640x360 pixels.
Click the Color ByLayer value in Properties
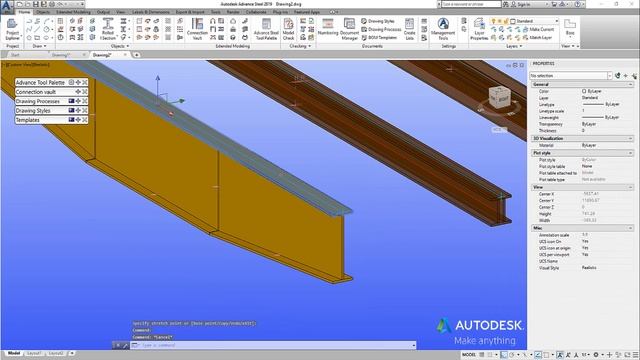coord(592,91)
